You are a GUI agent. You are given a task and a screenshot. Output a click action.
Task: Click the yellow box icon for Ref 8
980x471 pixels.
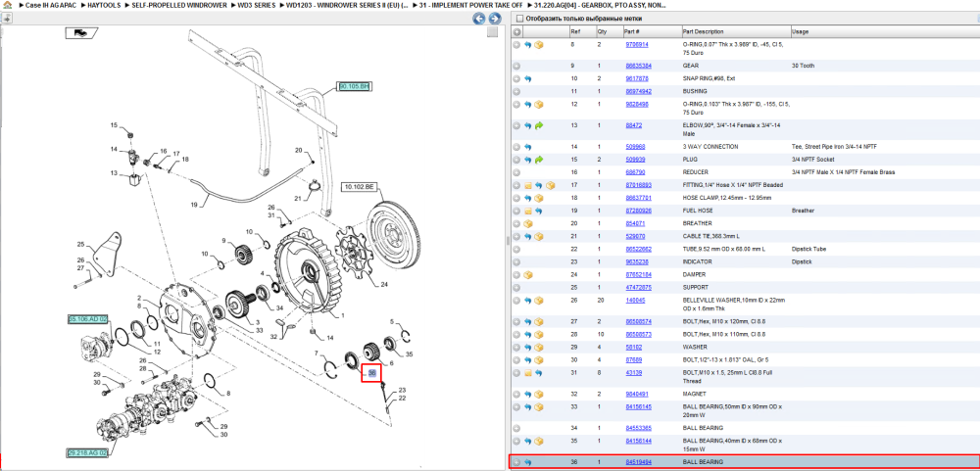539,45
